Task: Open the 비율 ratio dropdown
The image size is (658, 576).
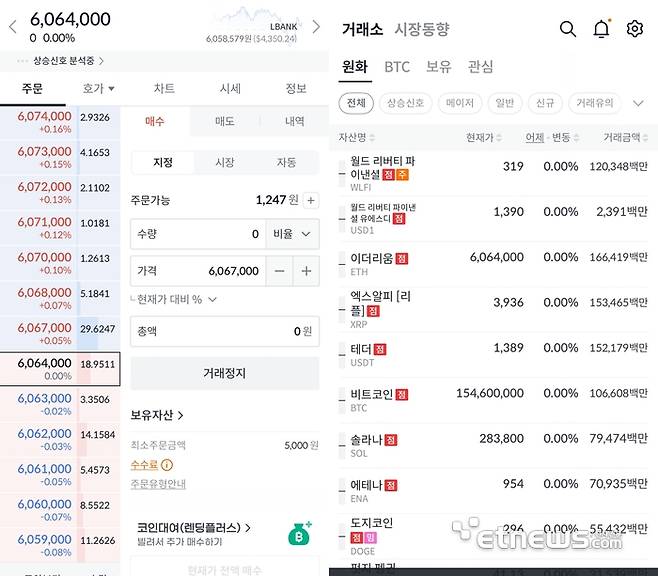Action: 292,234
